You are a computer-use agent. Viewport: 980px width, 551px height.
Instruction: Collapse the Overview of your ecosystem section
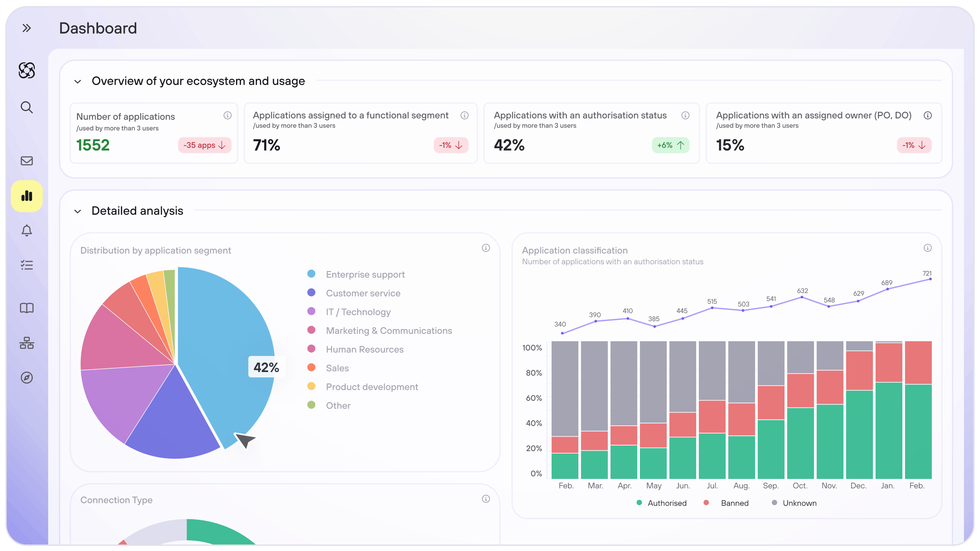78,82
